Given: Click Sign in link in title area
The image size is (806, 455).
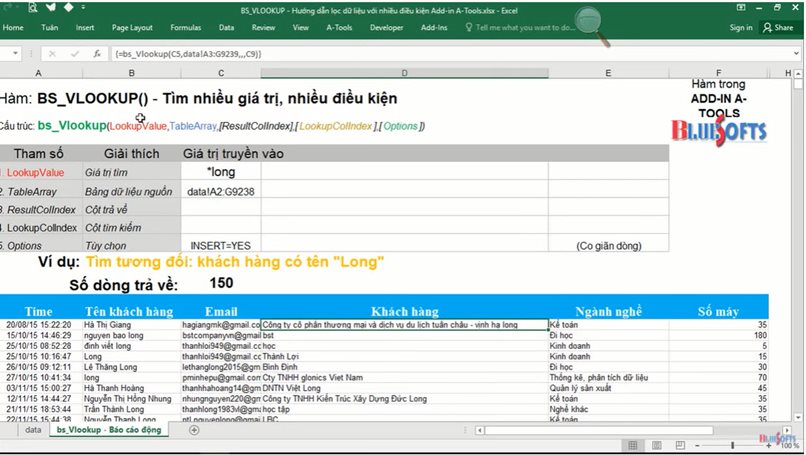Looking at the screenshot, I should (x=741, y=28).
